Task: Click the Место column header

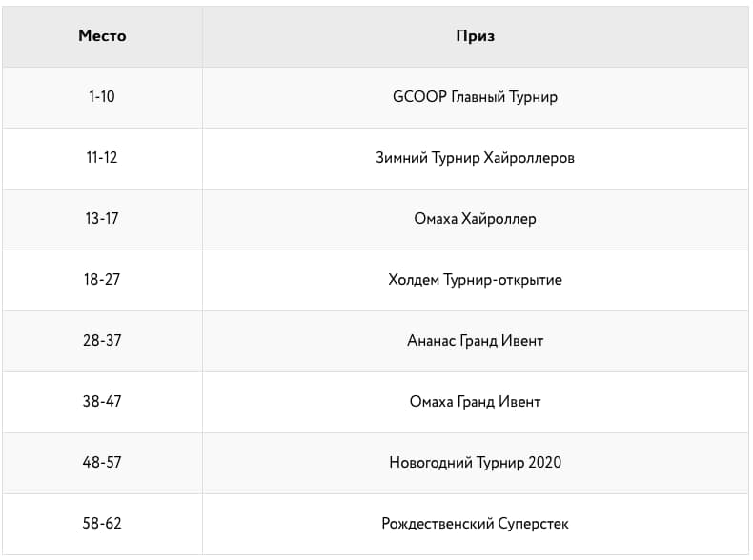Action: 102,36
